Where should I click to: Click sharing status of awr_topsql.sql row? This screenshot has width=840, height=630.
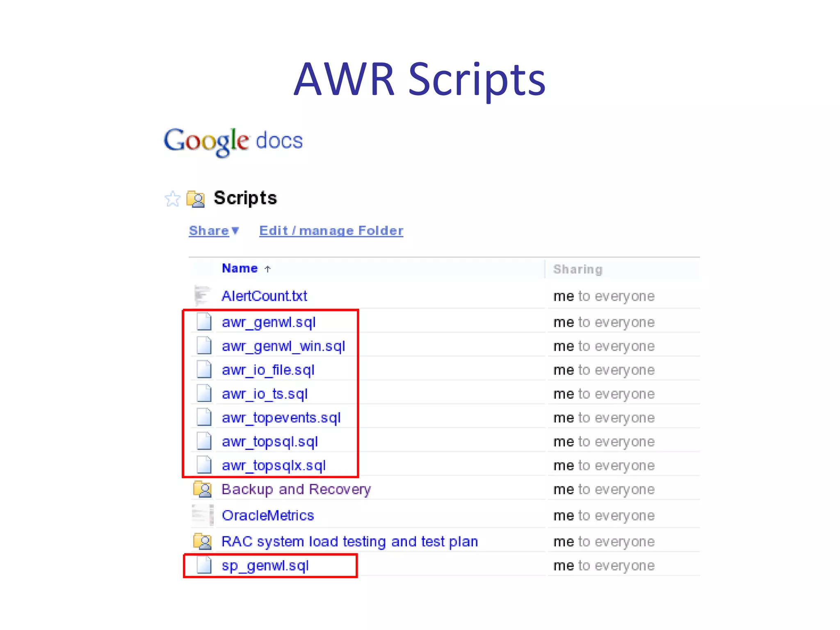[604, 442]
